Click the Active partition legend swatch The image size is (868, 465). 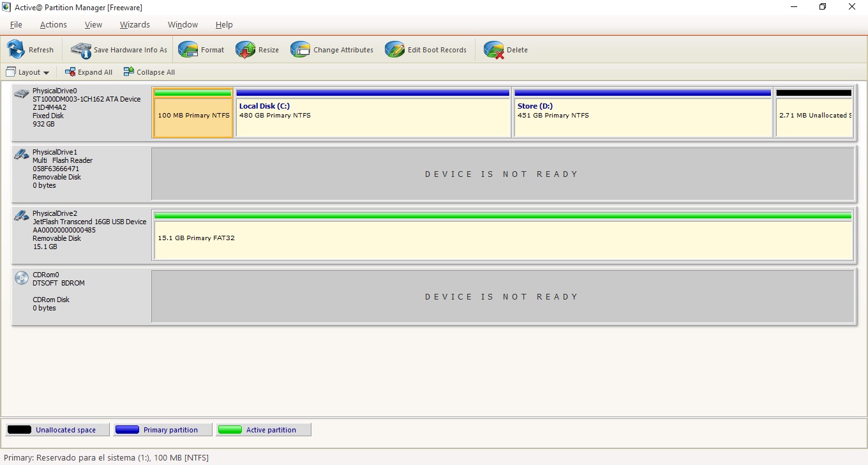click(x=230, y=429)
